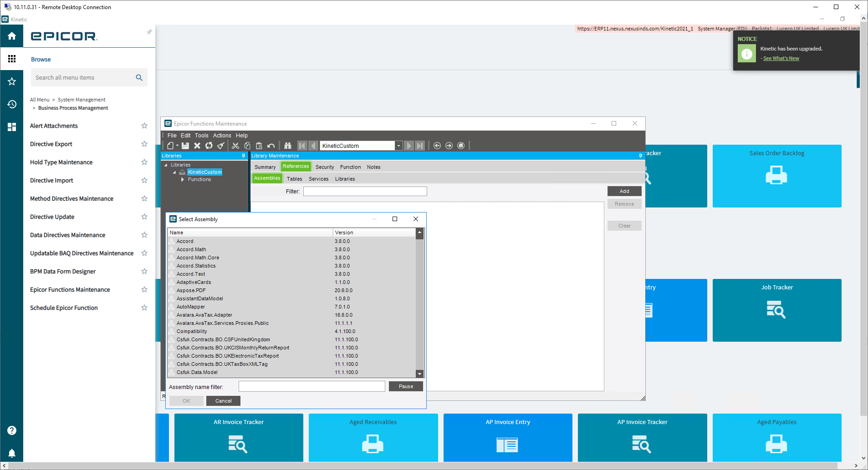Click the Add button
Screen dimensions: 868x470
click(x=624, y=191)
